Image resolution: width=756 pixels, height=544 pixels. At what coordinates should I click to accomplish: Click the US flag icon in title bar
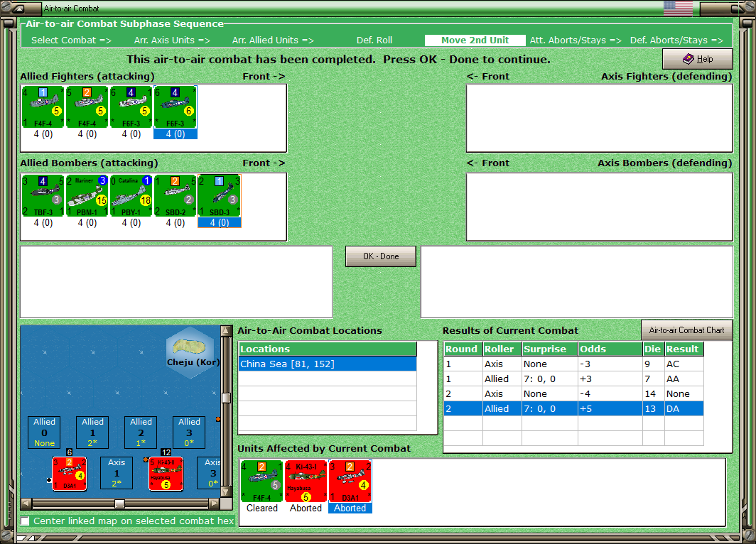(678, 9)
